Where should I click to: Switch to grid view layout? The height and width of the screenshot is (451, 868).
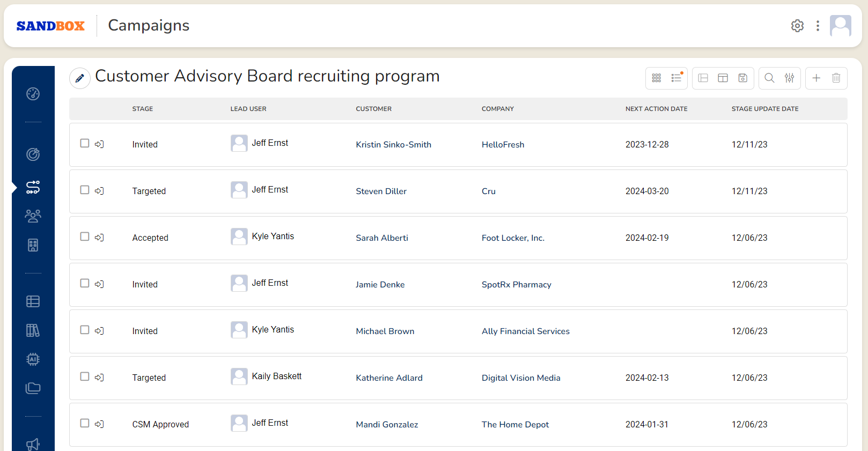point(656,78)
